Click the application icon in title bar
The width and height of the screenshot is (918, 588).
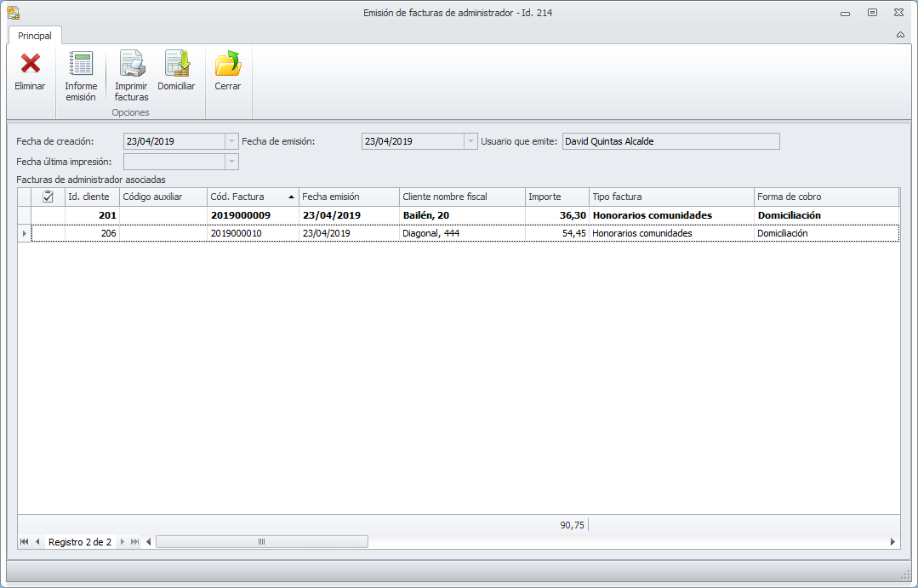[13, 12]
